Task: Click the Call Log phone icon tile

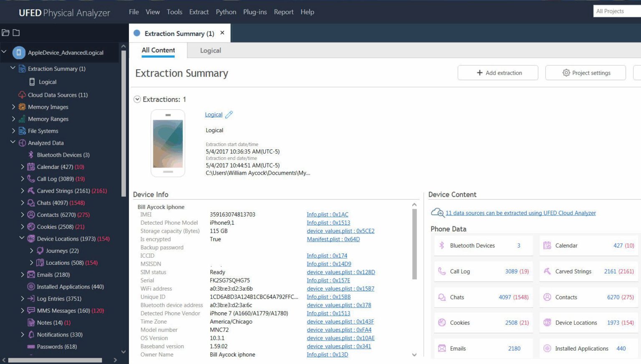Action: click(442, 271)
